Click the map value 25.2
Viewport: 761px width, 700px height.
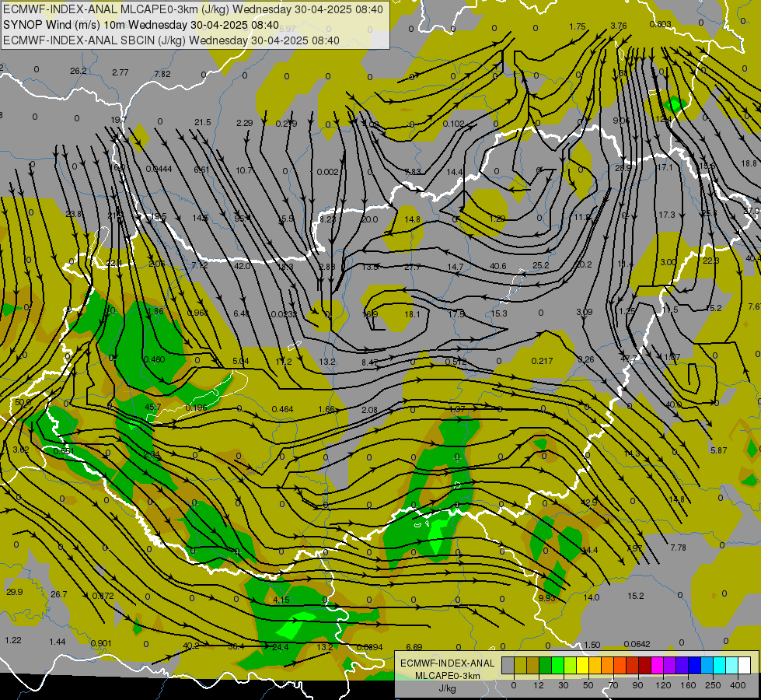pyautogui.click(x=541, y=265)
